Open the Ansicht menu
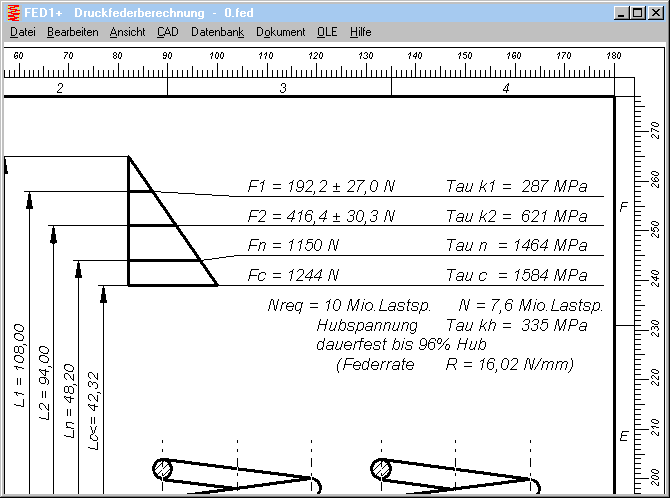Viewport: 670px width, 498px height. tap(127, 32)
